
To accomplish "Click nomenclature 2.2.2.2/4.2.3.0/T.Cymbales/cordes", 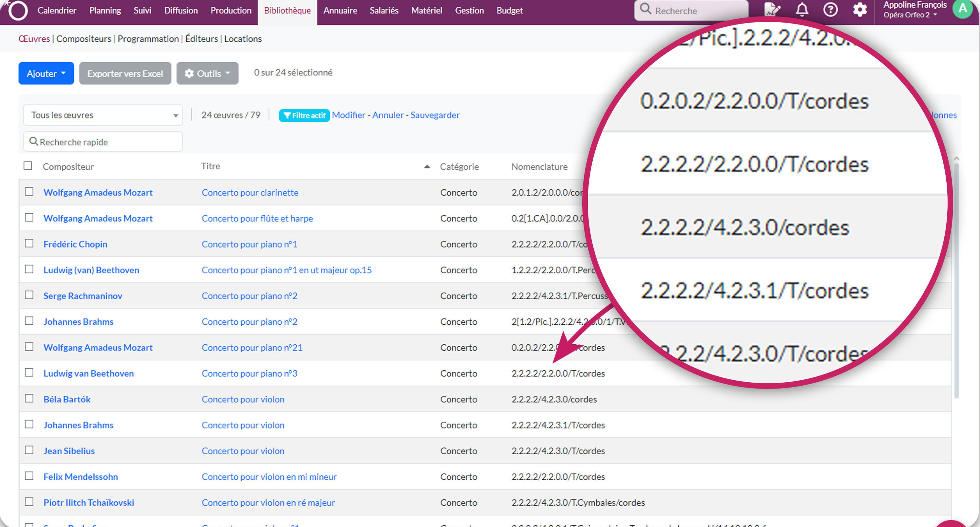I will pos(578,502).
